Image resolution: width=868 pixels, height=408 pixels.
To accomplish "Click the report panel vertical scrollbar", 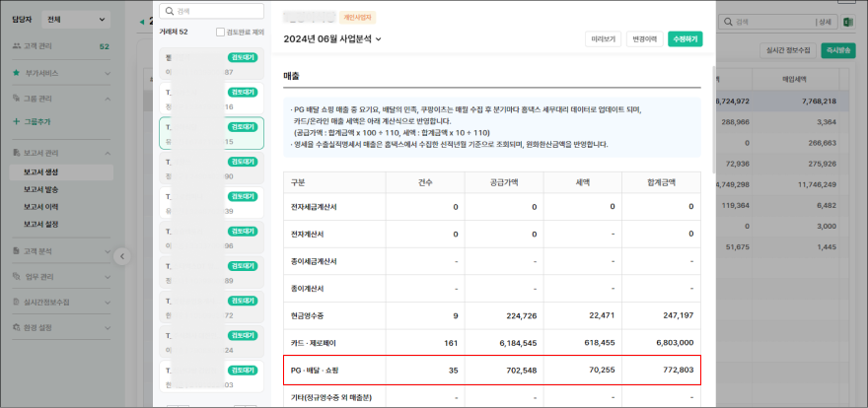I will coord(712,77).
